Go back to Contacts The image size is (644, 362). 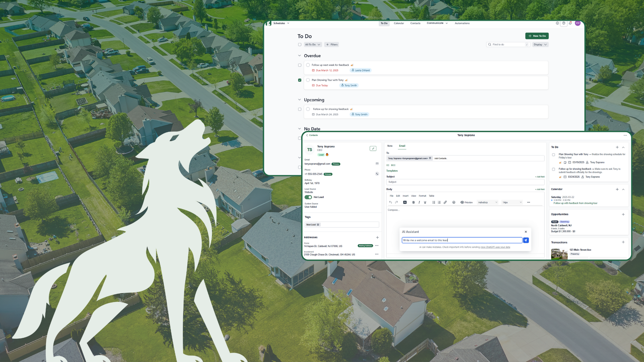312,135
